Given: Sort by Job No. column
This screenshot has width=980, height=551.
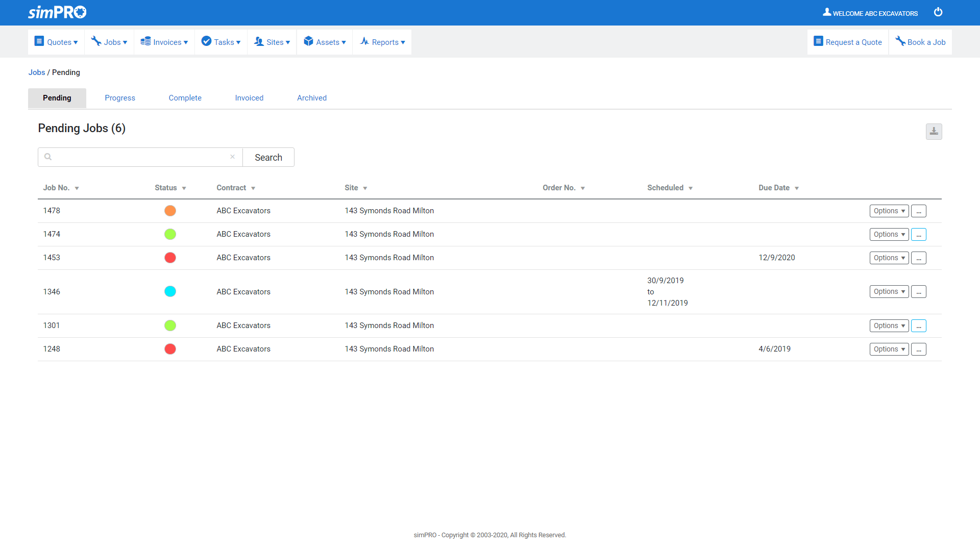Looking at the screenshot, I should tap(61, 188).
